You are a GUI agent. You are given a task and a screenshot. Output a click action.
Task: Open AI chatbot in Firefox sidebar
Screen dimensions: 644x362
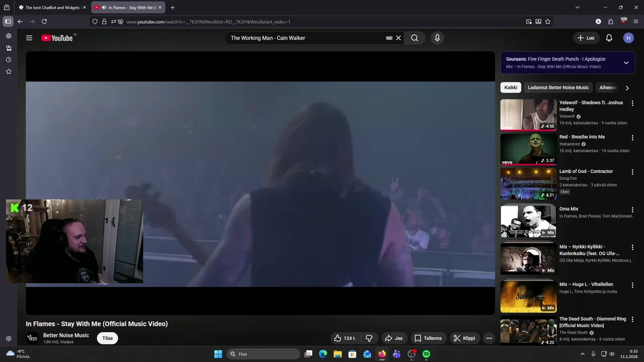point(9,36)
